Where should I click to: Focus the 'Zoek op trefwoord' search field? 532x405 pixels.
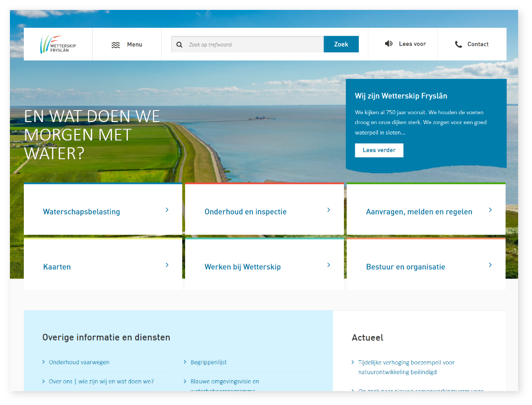click(x=247, y=45)
